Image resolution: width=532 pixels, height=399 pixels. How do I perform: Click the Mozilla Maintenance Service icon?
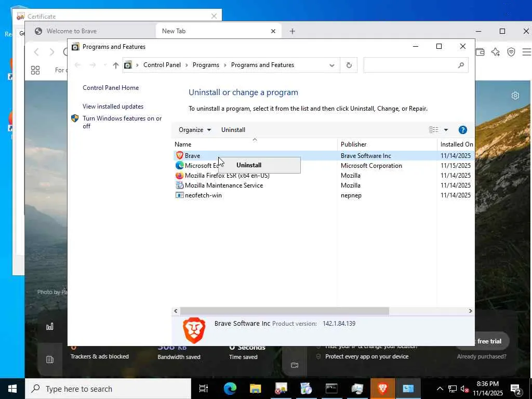tap(179, 185)
